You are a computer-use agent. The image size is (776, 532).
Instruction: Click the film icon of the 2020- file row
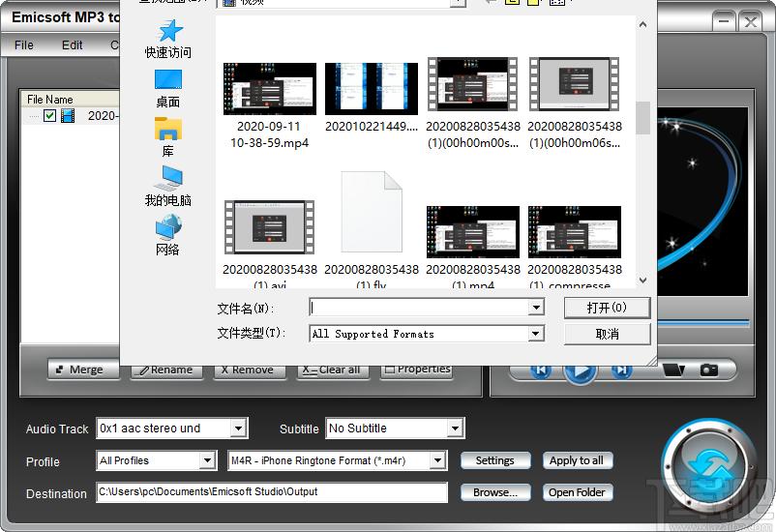tap(68, 116)
